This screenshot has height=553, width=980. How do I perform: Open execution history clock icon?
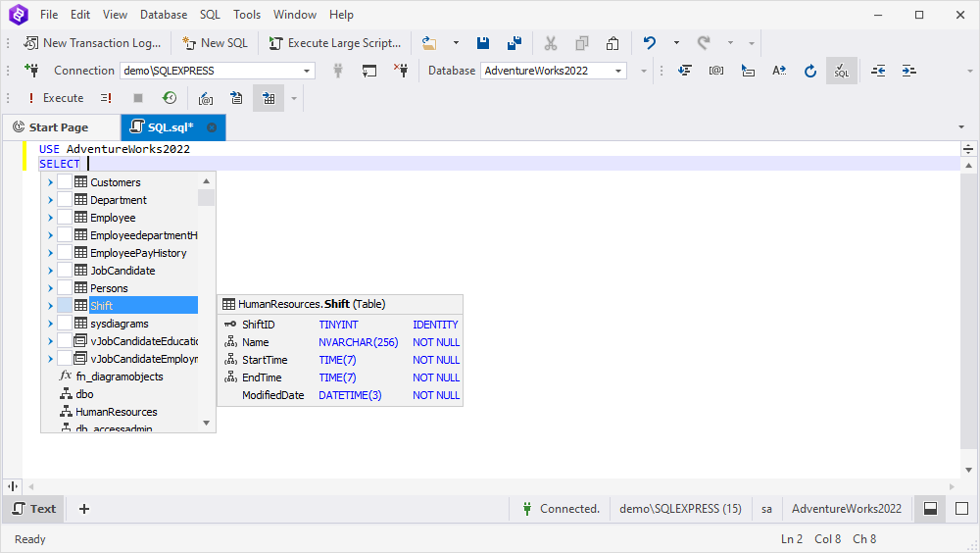(x=170, y=98)
